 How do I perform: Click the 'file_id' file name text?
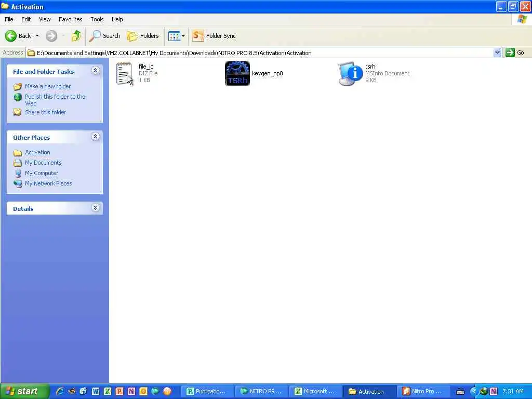pos(146,66)
